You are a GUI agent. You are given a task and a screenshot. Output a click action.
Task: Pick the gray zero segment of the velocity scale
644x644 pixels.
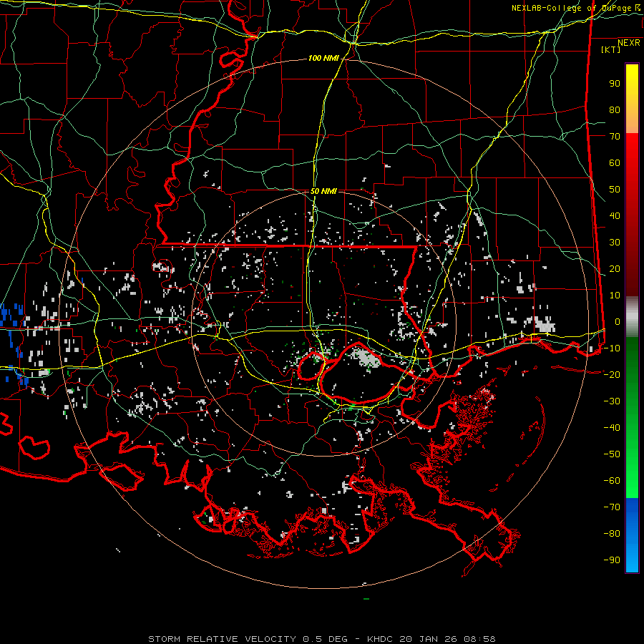632,317
